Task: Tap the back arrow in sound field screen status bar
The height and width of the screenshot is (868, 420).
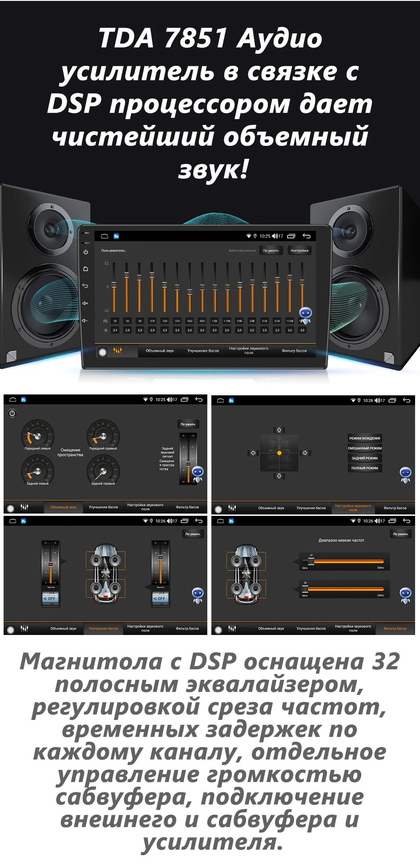Action: (407, 400)
